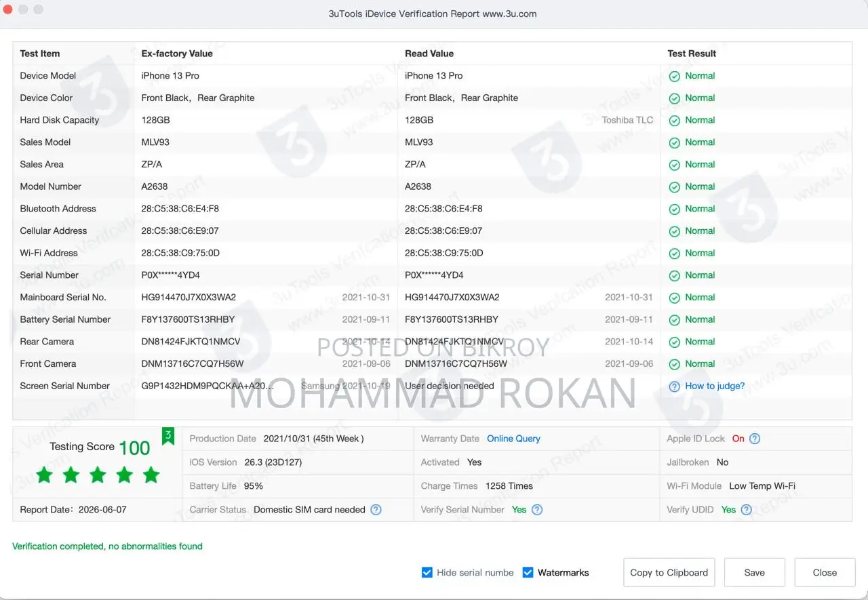Close the window using red title button
Image resolution: width=868 pixels, height=600 pixels.
tap(7, 9)
